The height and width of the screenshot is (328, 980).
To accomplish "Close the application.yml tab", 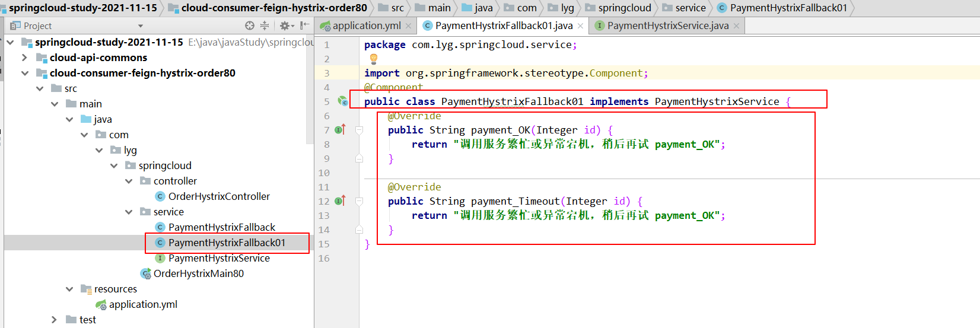I will point(408,26).
